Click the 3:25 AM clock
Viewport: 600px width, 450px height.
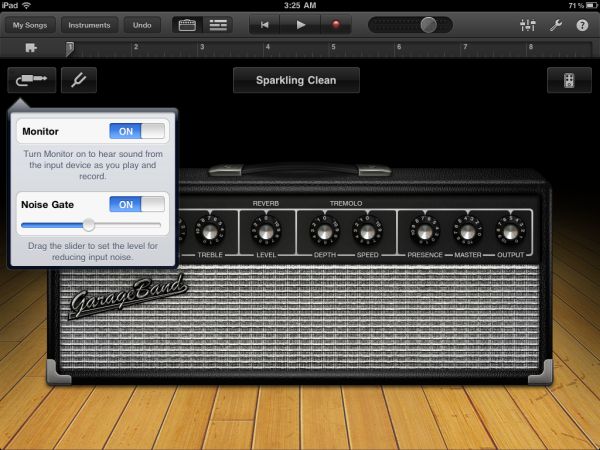pos(300,5)
